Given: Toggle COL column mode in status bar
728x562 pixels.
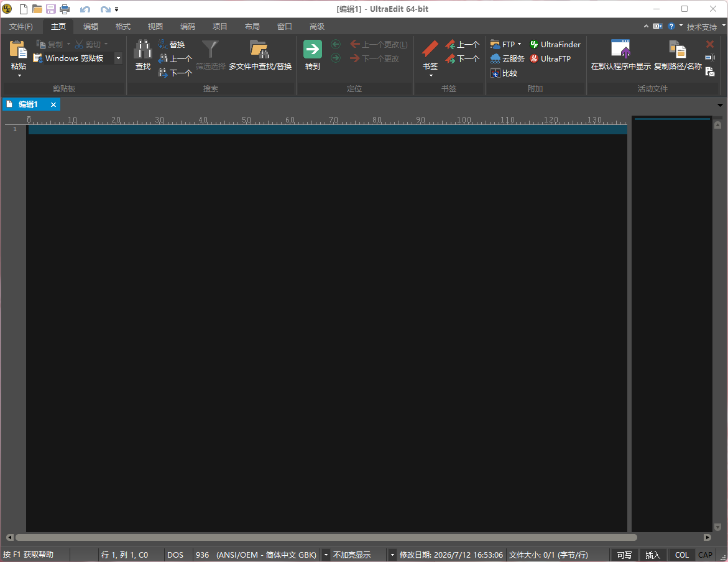Looking at the screenshot, I should 682,555.
